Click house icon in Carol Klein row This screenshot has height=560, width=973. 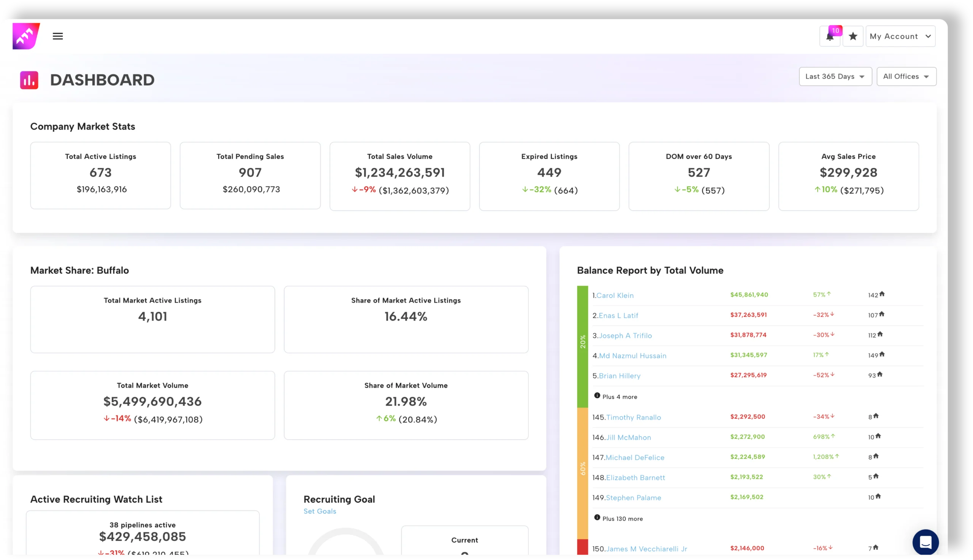[882, 294]
